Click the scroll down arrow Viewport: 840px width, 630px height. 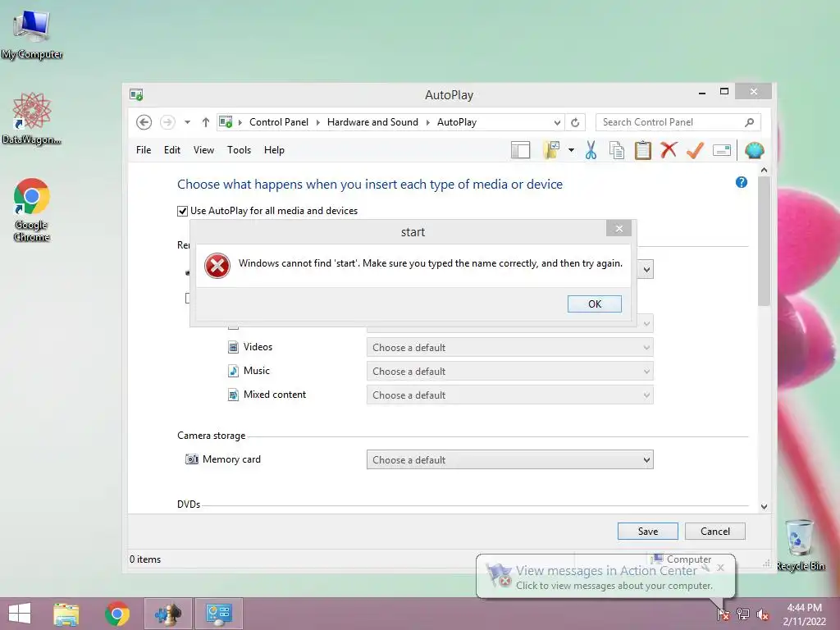click(764, 506)
